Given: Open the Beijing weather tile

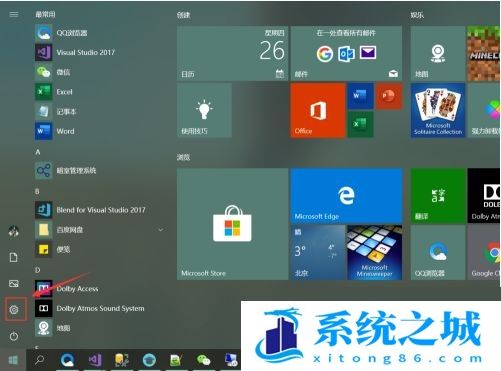Looking at the screenshot, I should [318, 252].
